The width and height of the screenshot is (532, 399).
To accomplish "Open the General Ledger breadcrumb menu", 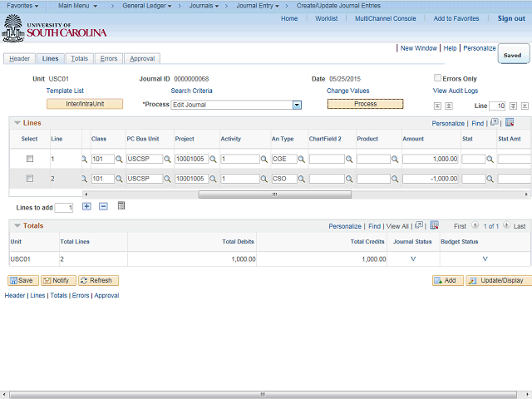I will (147, 6).
